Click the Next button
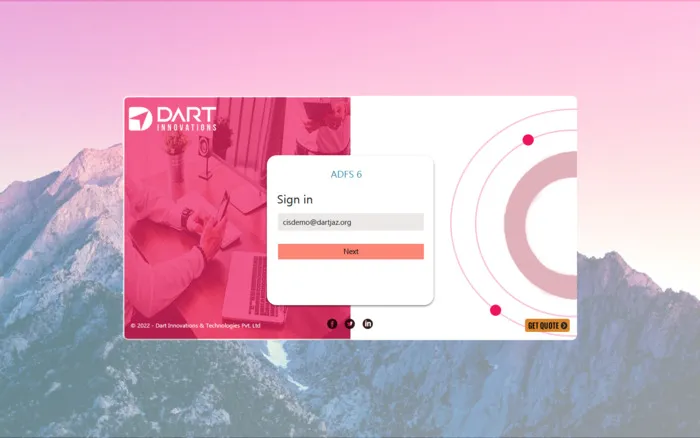Viewport: 700px width, 438px height. coord(350,251)
